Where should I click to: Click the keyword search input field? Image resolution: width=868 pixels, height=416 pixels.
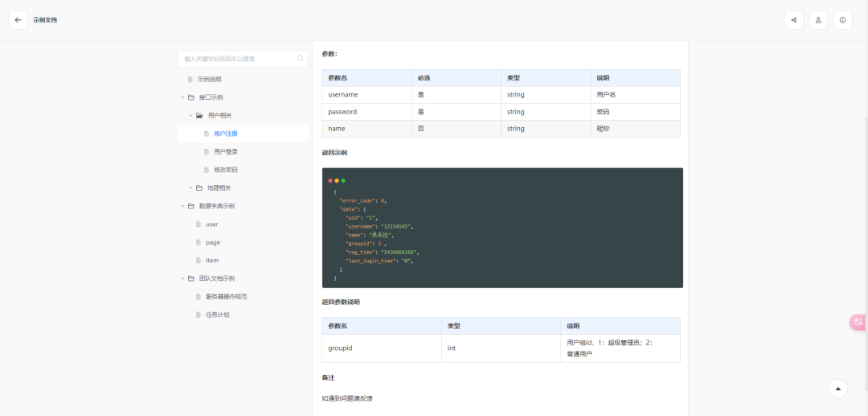(x=237, y=59)
